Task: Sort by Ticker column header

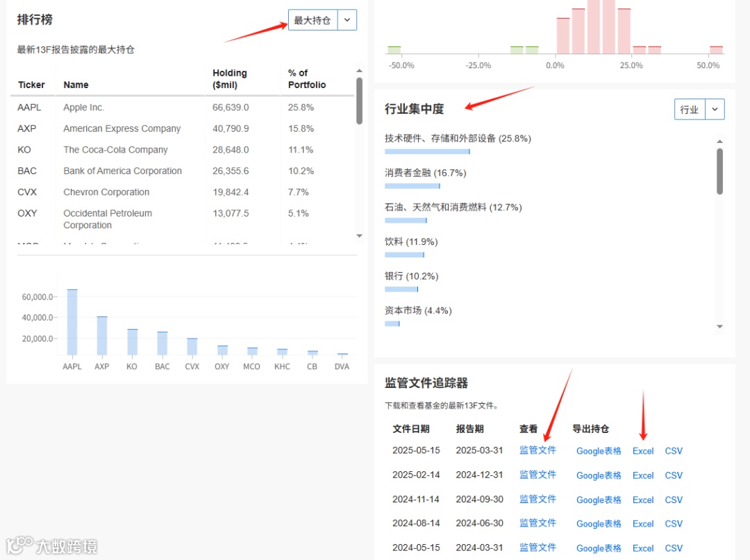Action: (31, 85)
